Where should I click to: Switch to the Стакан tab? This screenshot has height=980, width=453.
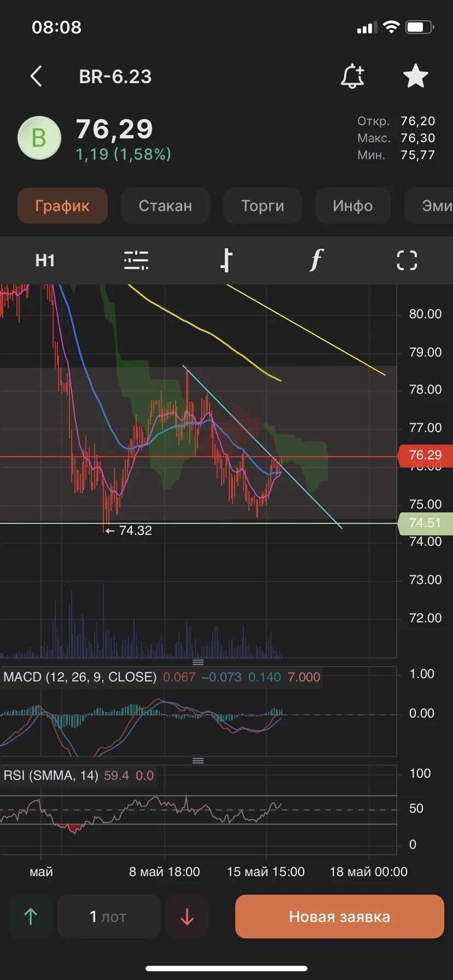[x=165, y=206]
